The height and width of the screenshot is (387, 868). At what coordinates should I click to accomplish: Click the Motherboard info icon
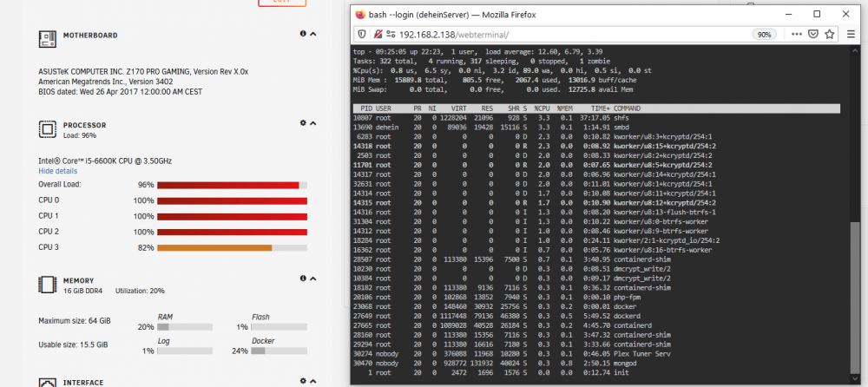pos(303,34)
